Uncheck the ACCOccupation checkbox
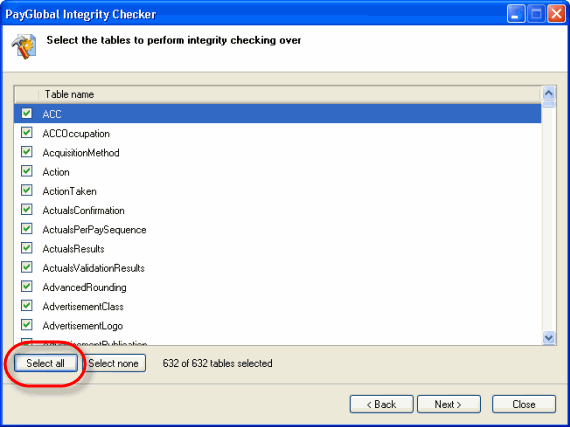The height and width of the screenshot is (427, 570). click(27, 132)
